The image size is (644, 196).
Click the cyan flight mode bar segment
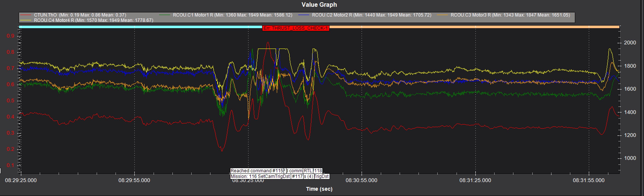click(x=141, y=27)
